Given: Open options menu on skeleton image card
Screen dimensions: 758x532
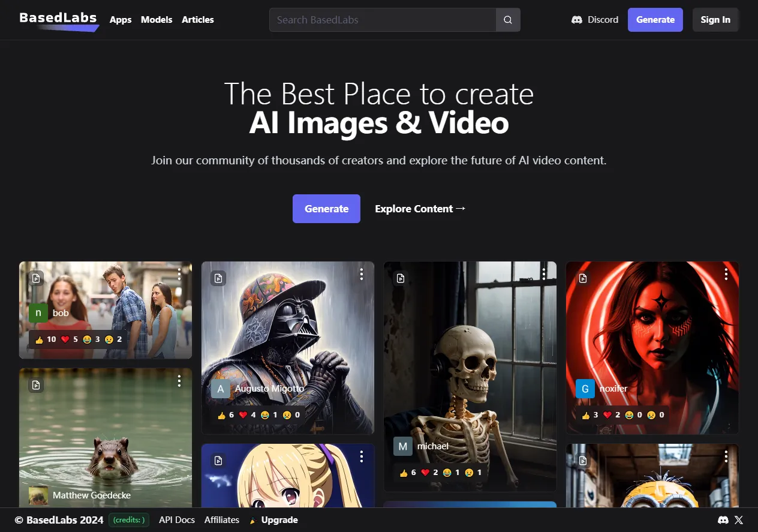Looking at the screenshot, I should point(544,274).
